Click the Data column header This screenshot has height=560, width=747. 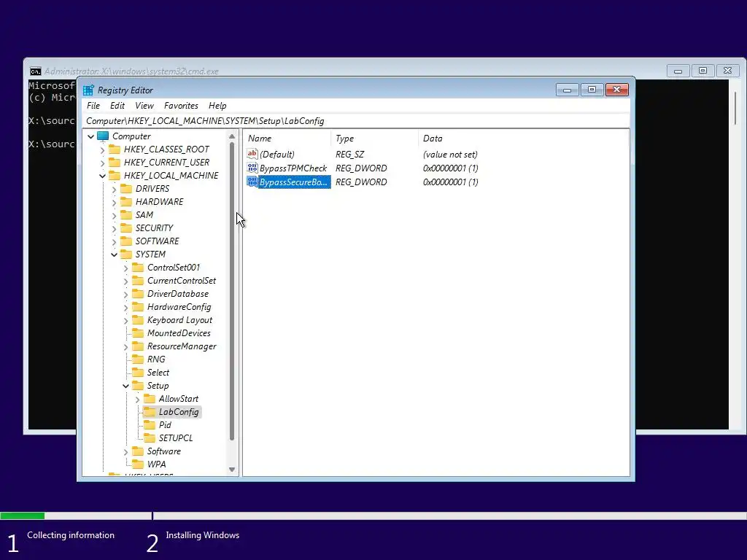coord(523,139)
